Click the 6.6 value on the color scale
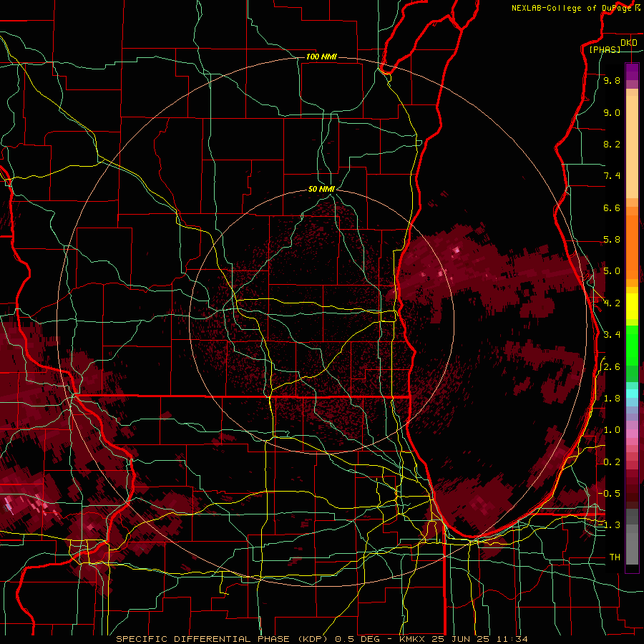Viewport: 644px width, 644px height. coord(612,208)
